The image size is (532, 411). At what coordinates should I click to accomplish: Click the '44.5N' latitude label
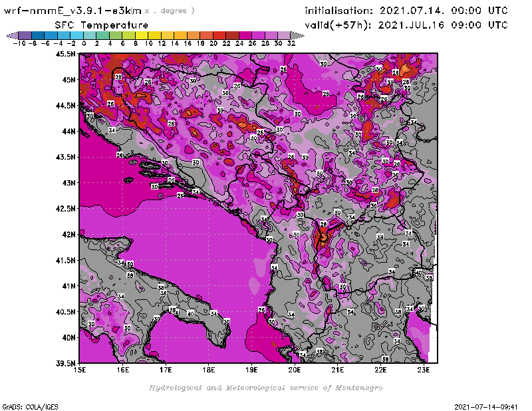click(65, 105)
